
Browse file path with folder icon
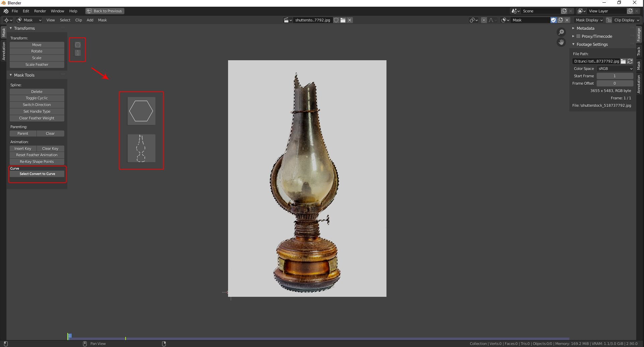623,61
